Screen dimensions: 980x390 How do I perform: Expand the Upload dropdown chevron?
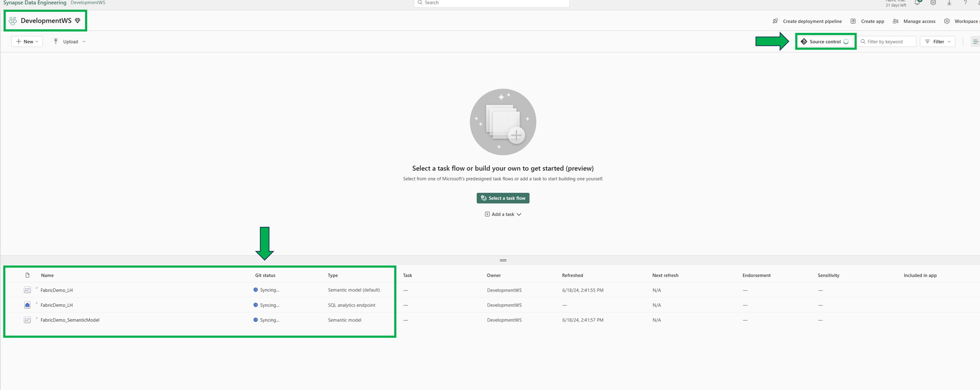[x=84, y=42]
